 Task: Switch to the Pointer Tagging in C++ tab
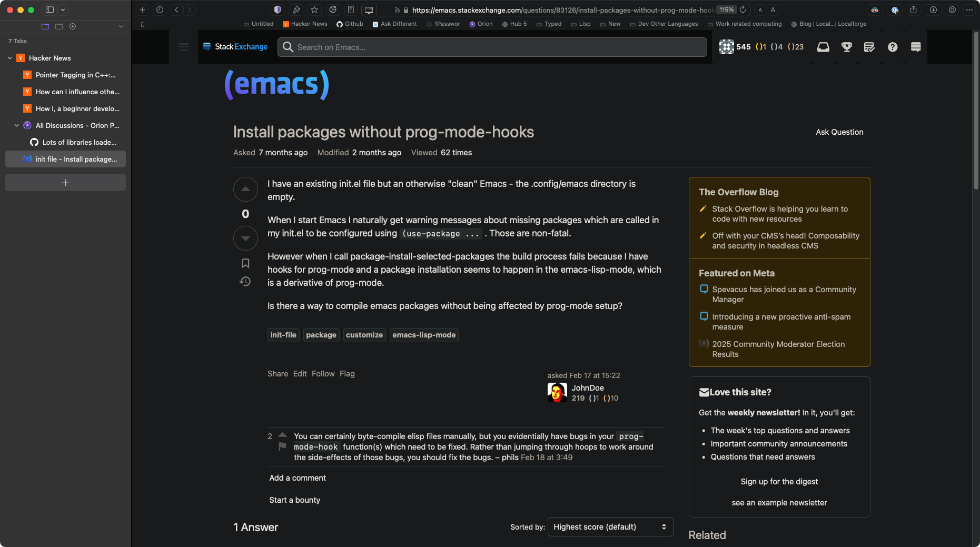tap(75, 75)
